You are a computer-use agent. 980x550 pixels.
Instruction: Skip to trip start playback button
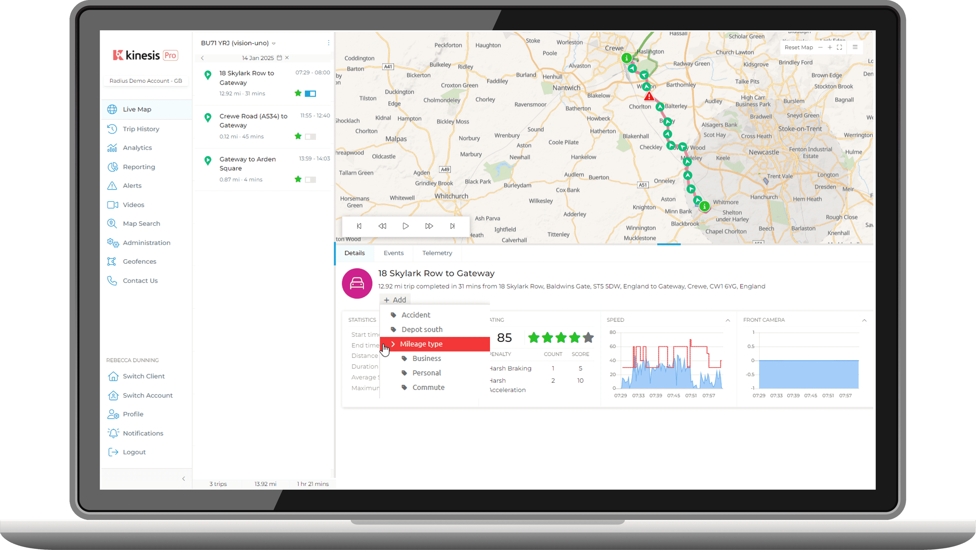[x=360, y=226]
